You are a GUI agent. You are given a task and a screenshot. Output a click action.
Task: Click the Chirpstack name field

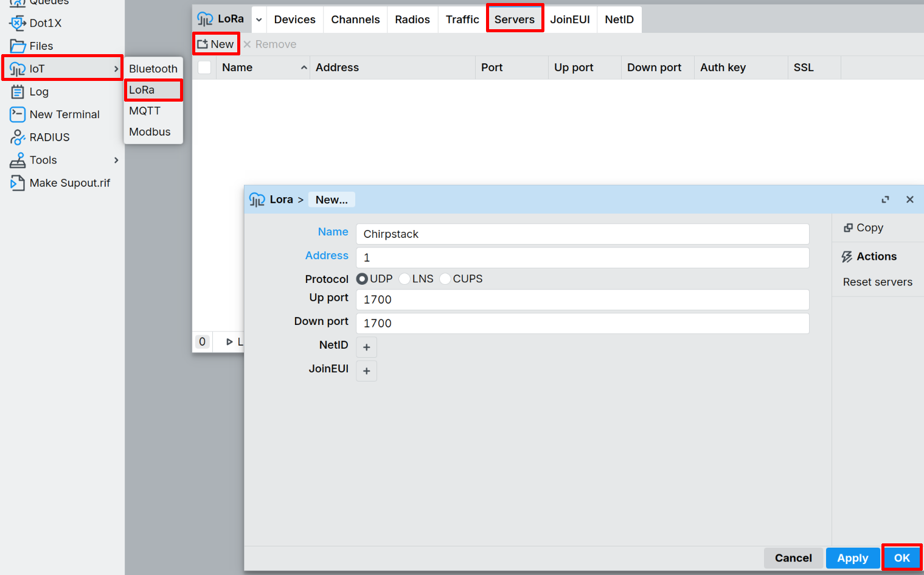[x=582, y=234]
